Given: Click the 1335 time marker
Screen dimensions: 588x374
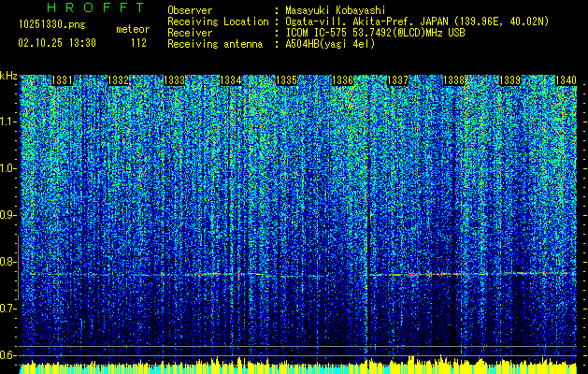Looking at the screenshot, I should (x=286, y=80).
